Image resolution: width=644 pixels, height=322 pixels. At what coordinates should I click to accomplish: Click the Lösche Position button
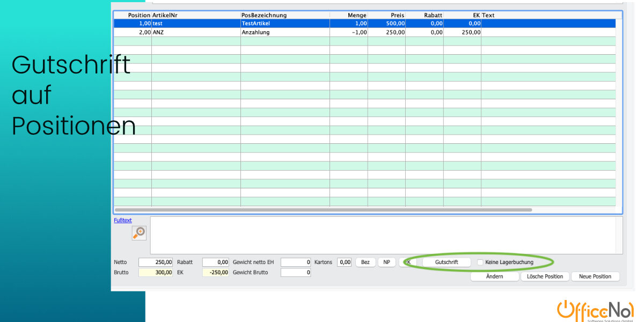tap(545, 276)
